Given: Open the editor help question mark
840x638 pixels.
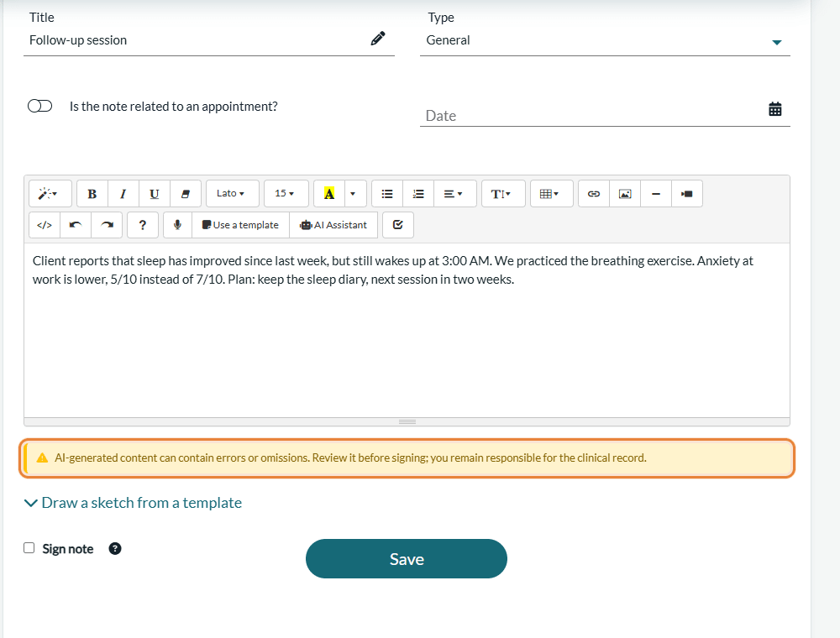Looking at the screenshot, I should [x=143, y=225].
